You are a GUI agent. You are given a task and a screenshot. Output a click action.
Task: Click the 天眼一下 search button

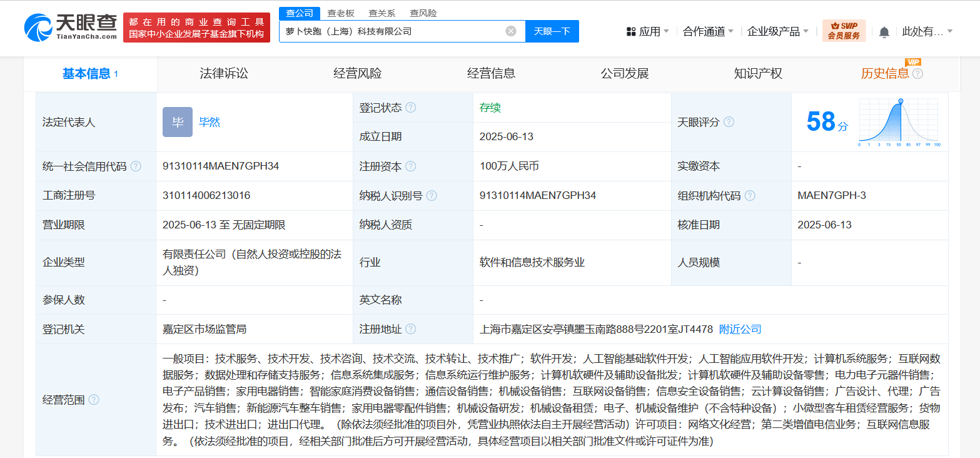click(x=552, y=31)
